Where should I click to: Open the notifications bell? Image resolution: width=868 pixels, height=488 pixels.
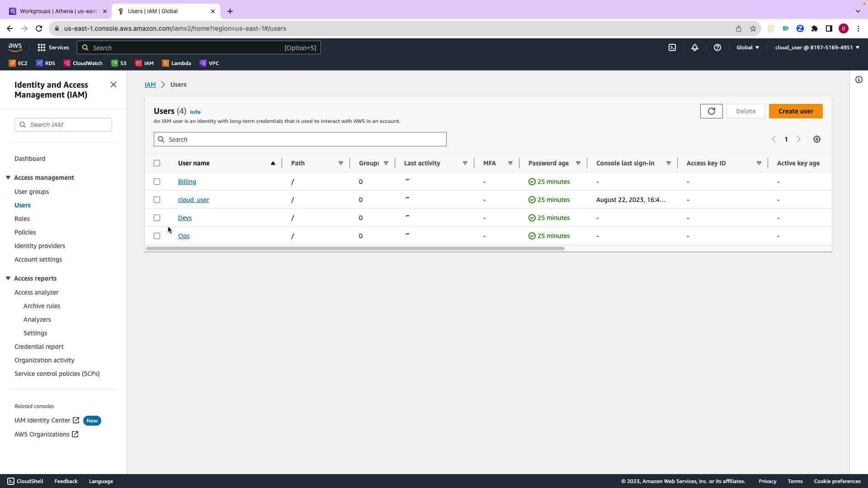(695, 47)
